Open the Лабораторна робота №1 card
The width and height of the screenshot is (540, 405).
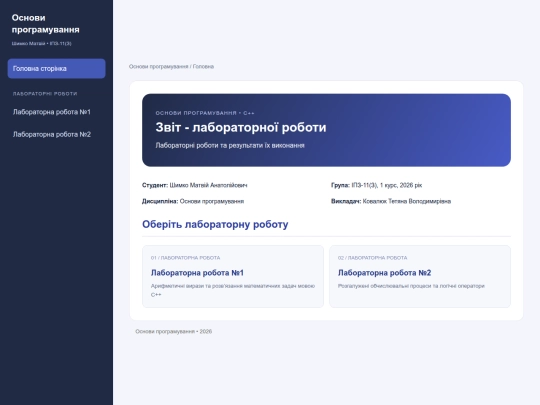233,276
